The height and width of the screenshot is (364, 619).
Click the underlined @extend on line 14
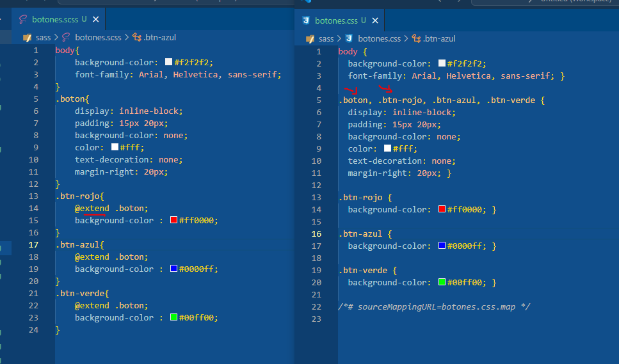click(x=93, y=208)
